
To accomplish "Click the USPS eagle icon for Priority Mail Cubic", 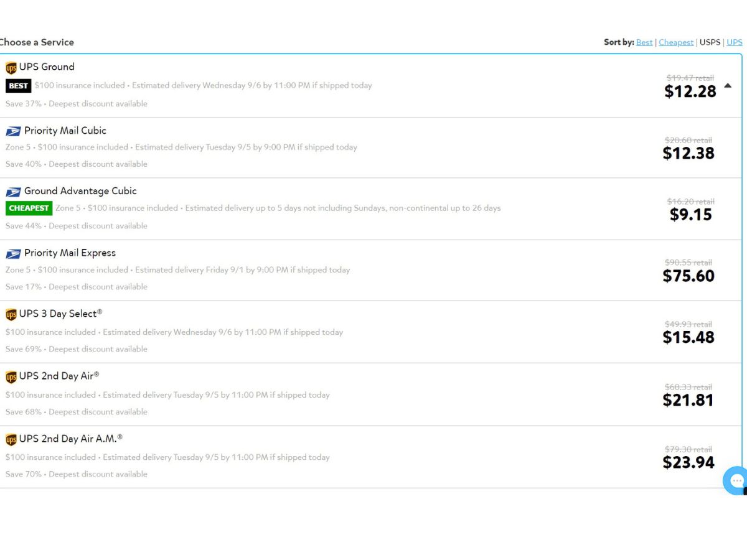I will click(13, 131).
